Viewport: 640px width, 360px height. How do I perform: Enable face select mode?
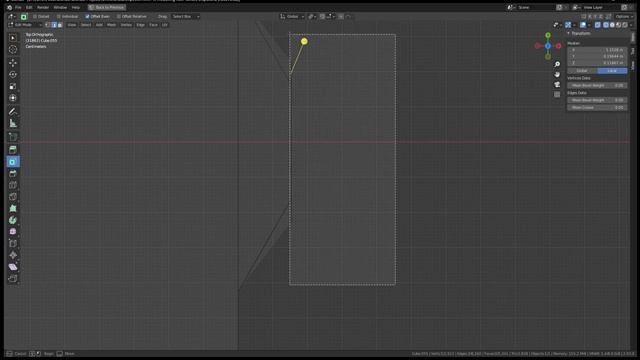tap(60, 25)
